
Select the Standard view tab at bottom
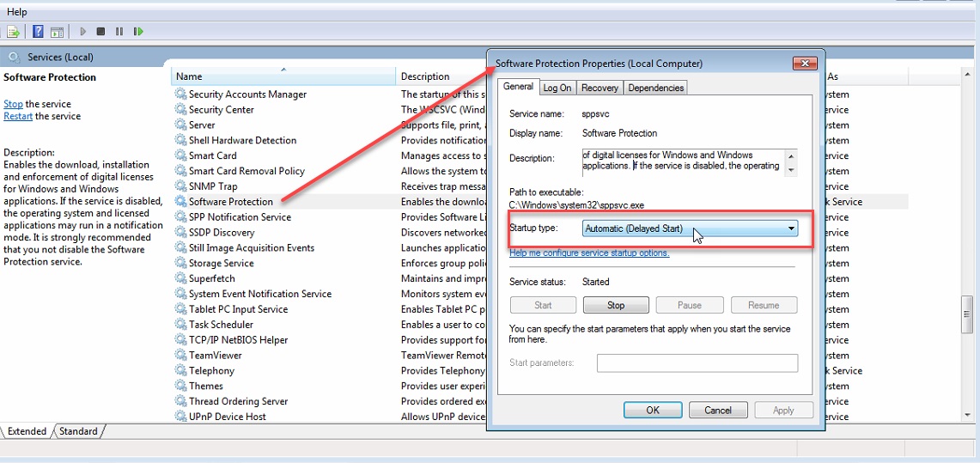(78, 431)
